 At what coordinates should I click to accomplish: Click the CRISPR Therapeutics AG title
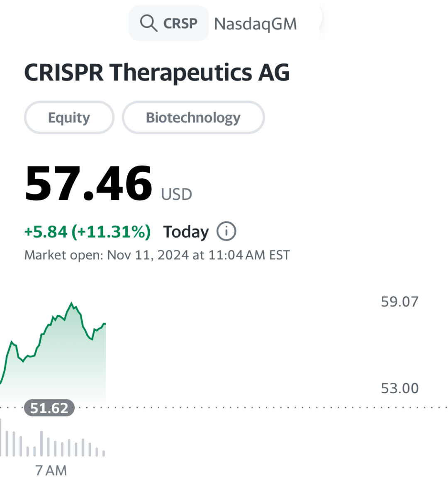157,73
